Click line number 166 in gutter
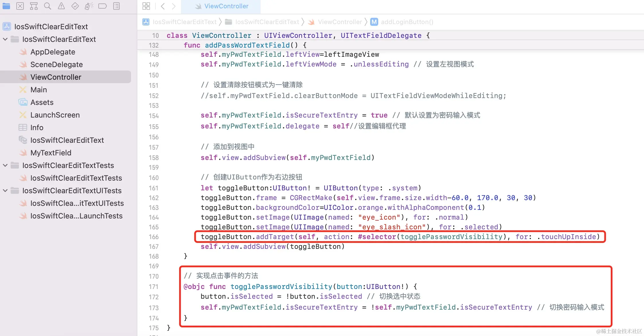This screenshot has width=644, height=336. (x=154, y=237)
